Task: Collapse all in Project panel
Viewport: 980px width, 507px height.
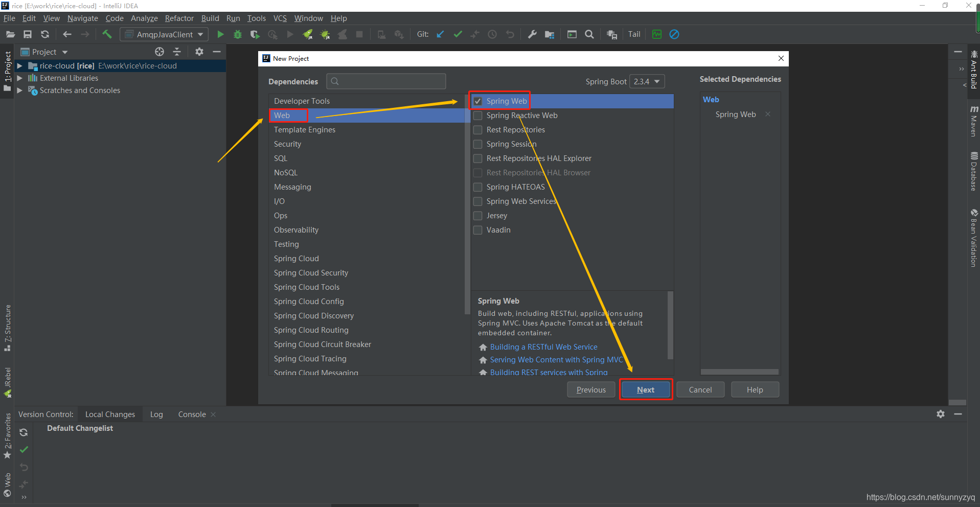Action: (177, 52)
